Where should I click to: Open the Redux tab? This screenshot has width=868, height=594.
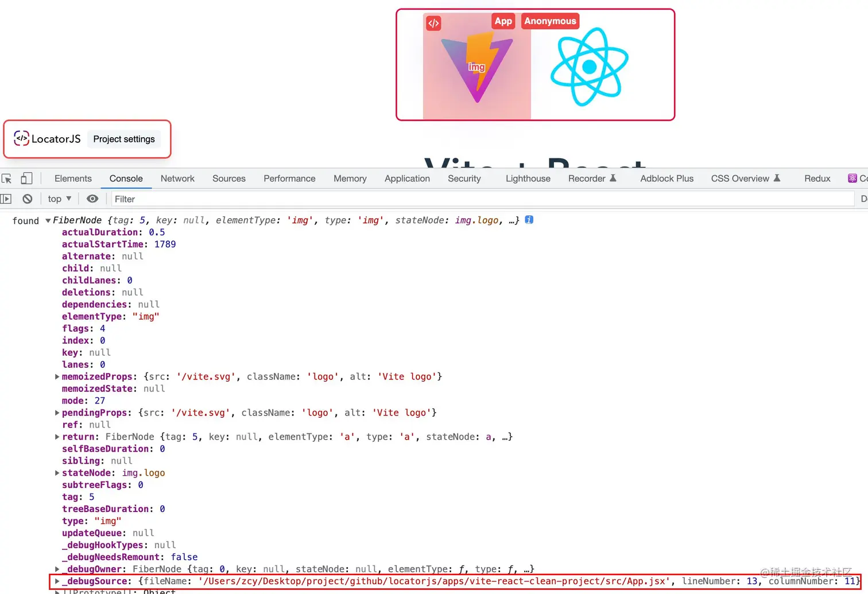(817, 178)
